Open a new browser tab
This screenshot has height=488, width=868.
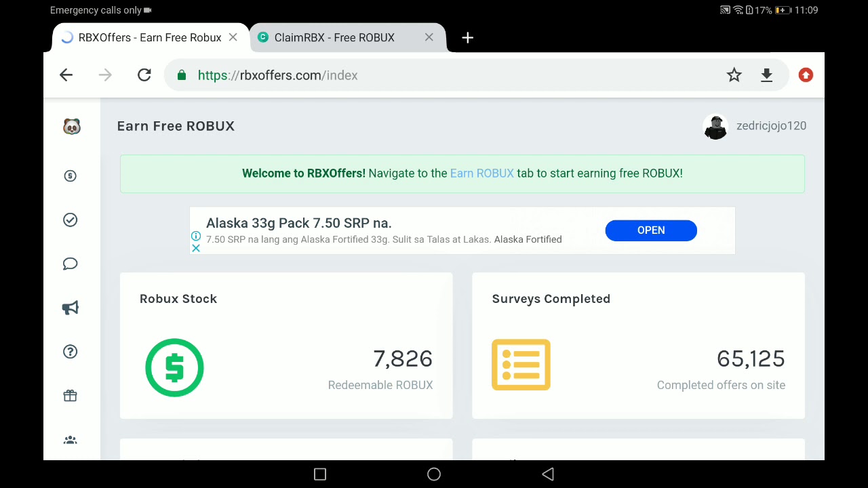(x=467, y=38)
